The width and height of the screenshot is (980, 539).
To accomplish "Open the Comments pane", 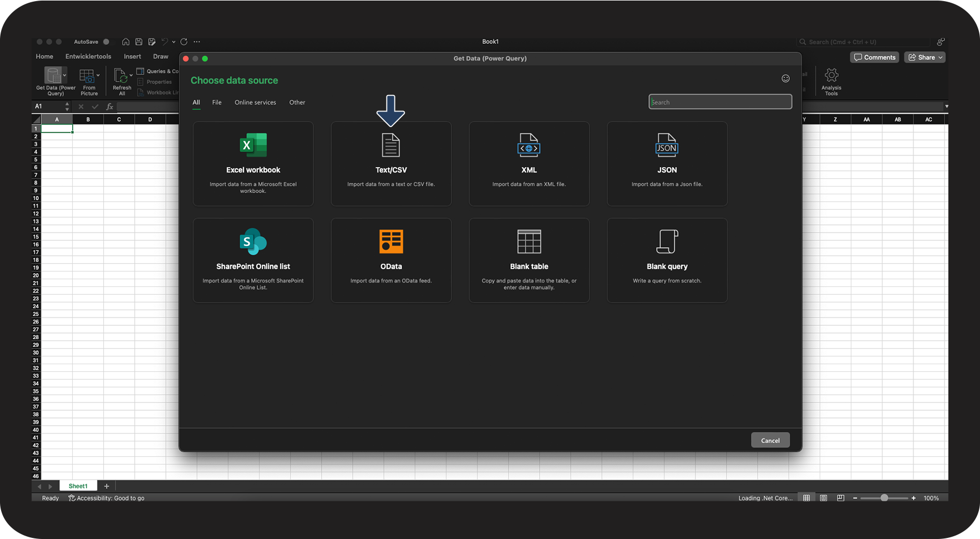I will click(875, 58).
